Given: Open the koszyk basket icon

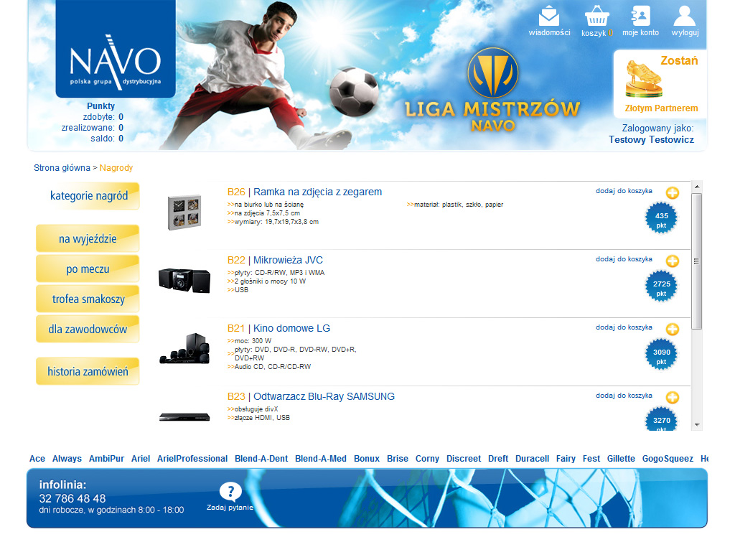Looking at the screenshot, I should pos(596,16).
